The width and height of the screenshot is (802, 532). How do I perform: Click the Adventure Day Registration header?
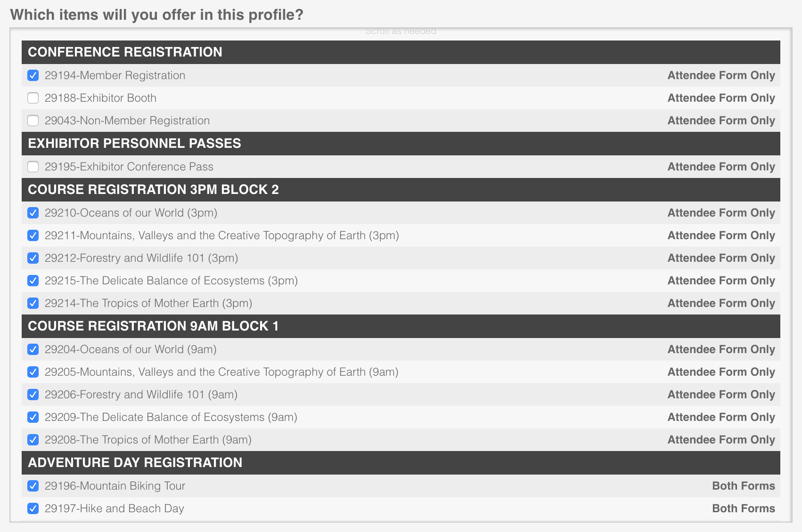coord(401,463)
